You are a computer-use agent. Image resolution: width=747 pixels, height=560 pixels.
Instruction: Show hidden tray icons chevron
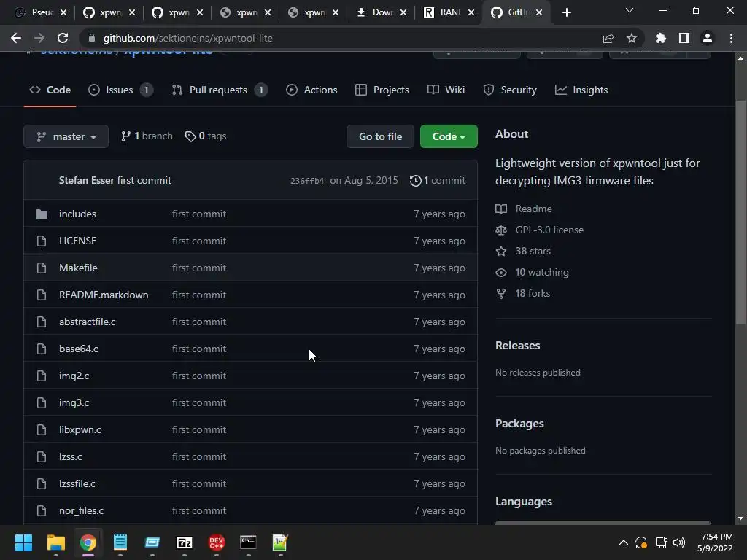point(623,542)
